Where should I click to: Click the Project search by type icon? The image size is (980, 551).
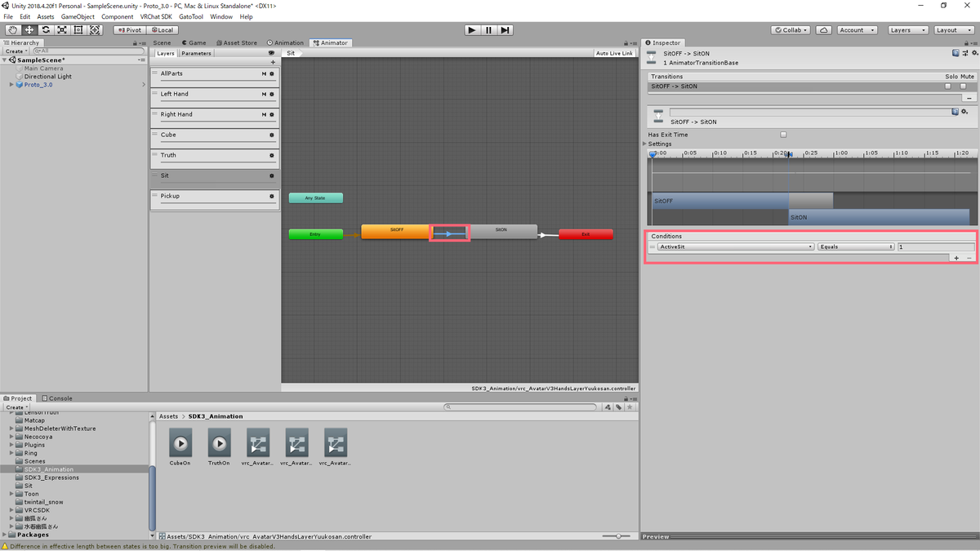tap(609, 407)
